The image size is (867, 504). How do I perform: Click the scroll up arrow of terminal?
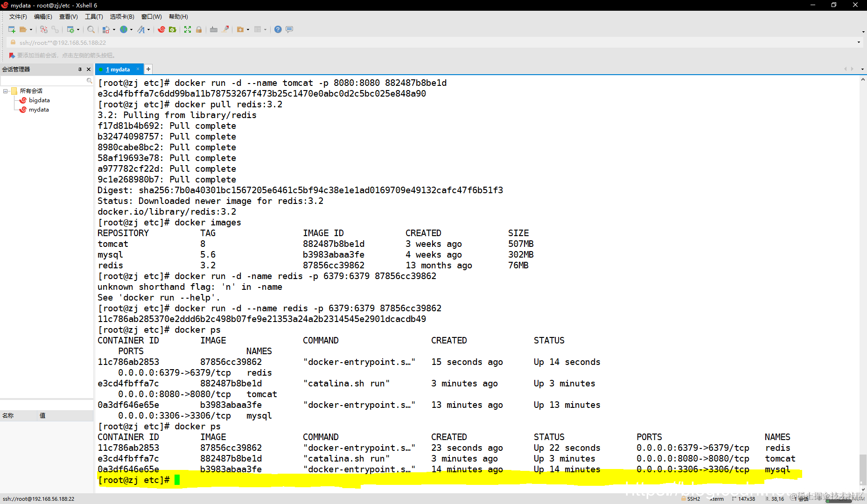click(863, 79)
